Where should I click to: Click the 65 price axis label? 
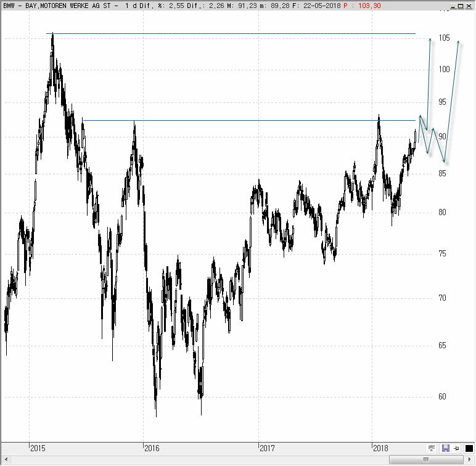(442, 346)
